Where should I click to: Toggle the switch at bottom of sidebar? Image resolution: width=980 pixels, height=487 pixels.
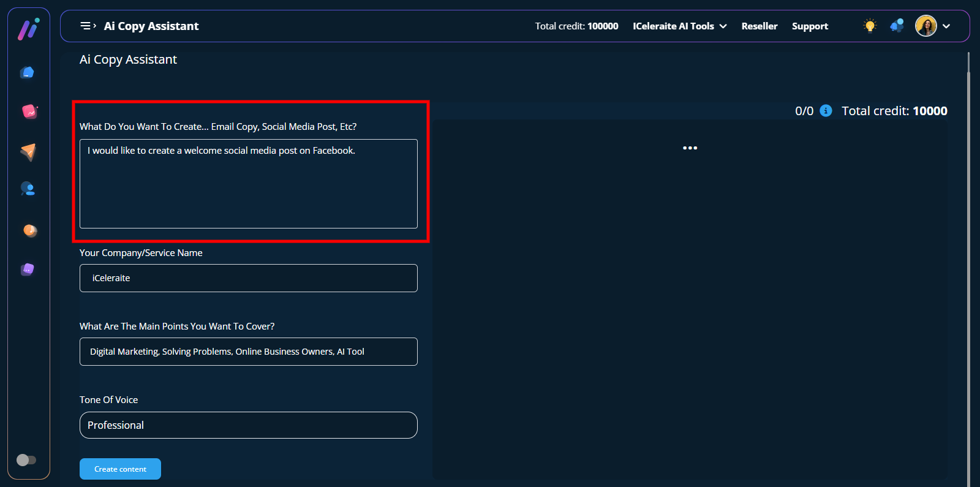pyautogui.click(x=26, y=459)
